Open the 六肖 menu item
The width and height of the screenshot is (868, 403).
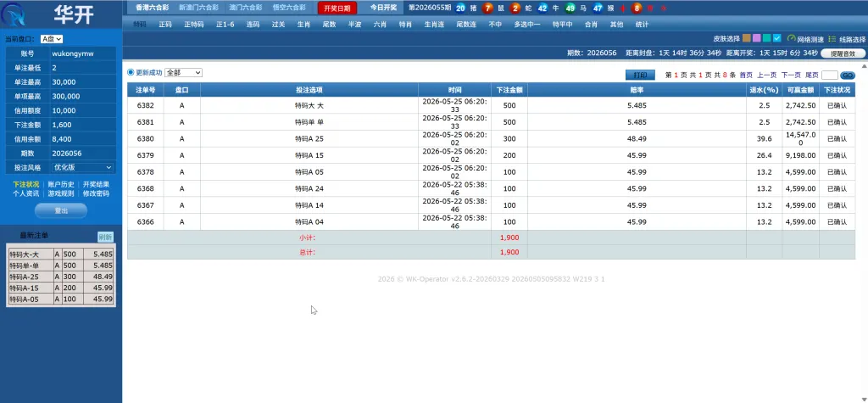(380, 25)
